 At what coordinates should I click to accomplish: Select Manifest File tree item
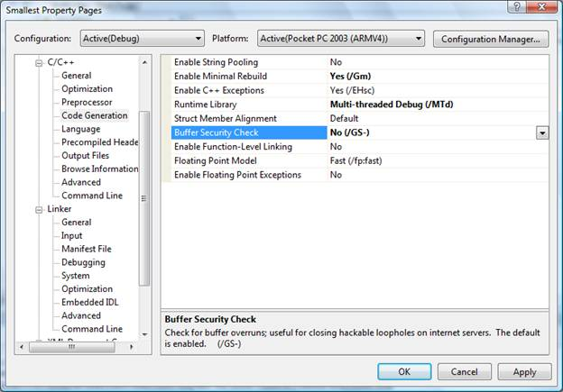coord(87,249)
